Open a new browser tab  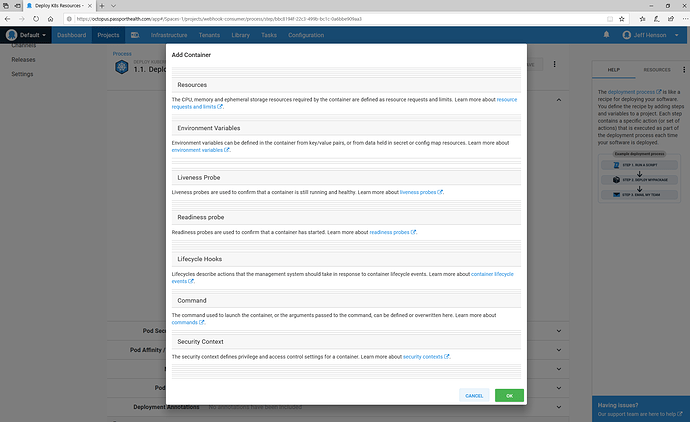tap(102, 6)
